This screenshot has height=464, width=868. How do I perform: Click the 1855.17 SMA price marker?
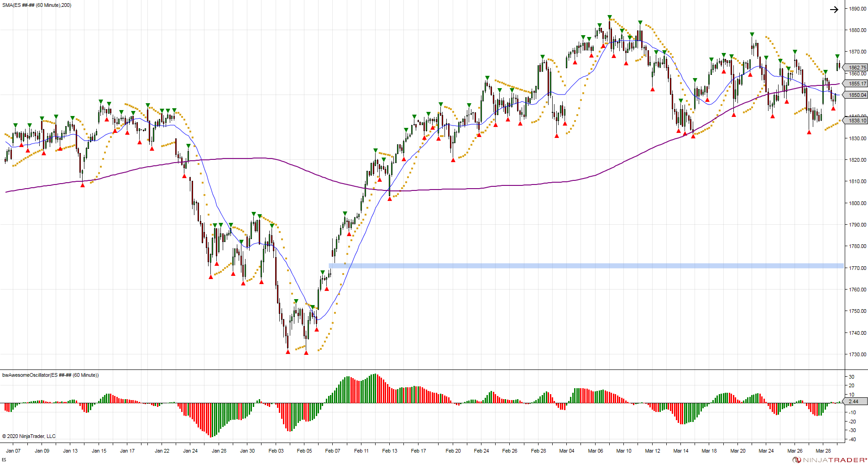(x=856, y=84)
